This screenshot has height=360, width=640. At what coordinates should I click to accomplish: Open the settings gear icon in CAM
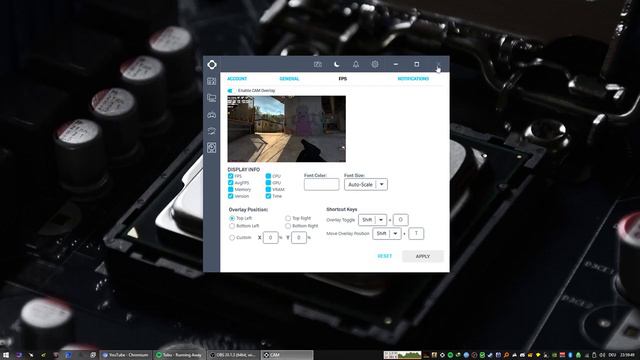coord(375,64)
